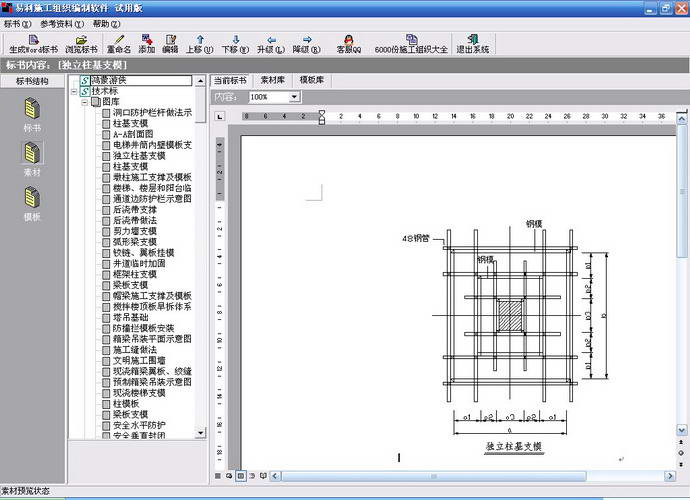
Task: Click the 下移 down-arrow icon
Action: tap(235, 44)
